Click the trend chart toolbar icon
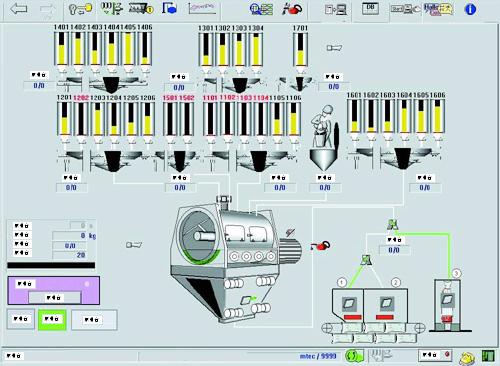 202,9
